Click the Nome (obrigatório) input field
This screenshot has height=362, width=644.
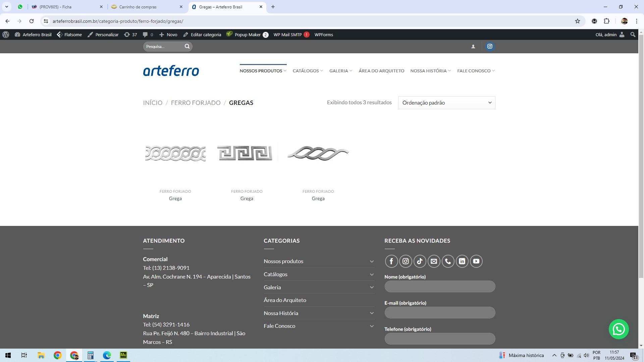439,287
